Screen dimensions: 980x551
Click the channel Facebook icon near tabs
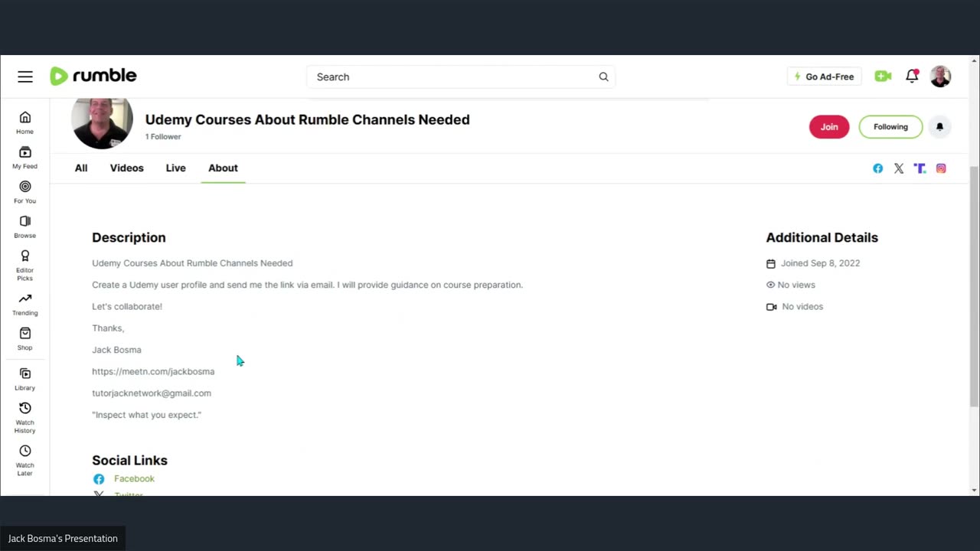pos(878,168)
